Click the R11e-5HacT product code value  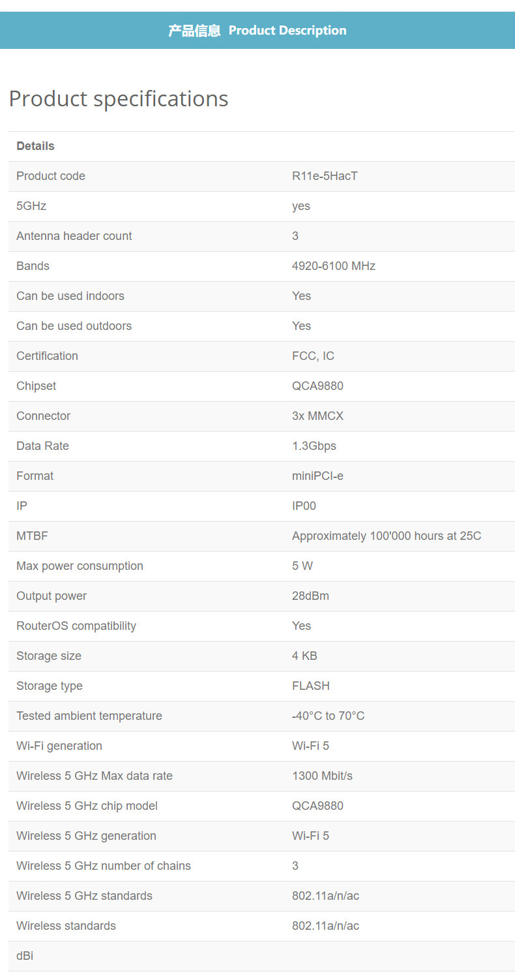coord(325,176)
